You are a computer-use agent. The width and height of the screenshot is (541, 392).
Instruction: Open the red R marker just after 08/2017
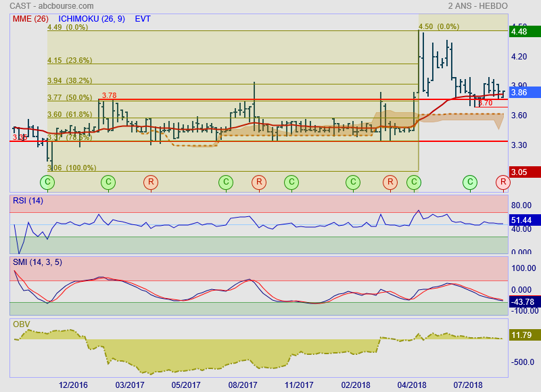258,182
